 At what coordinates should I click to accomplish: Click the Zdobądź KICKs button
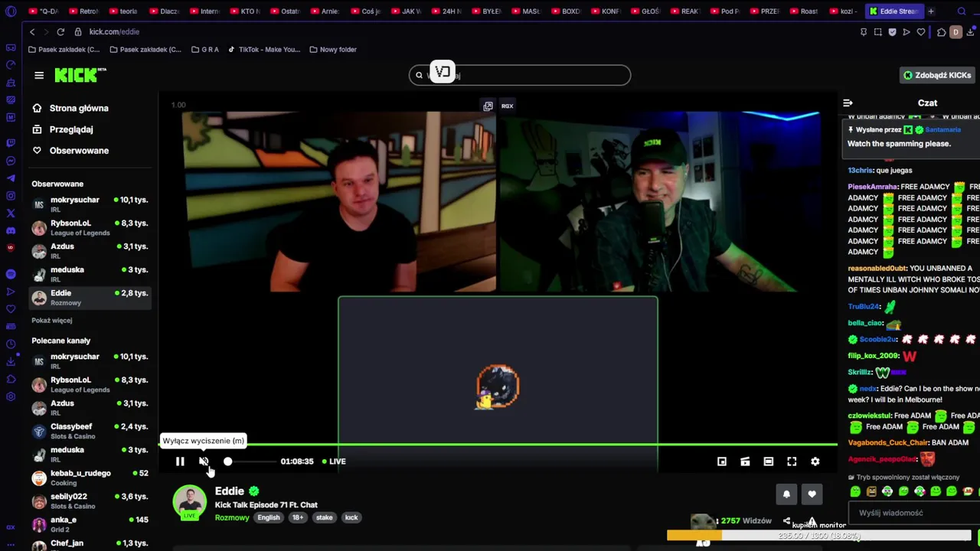click(936, 75)
